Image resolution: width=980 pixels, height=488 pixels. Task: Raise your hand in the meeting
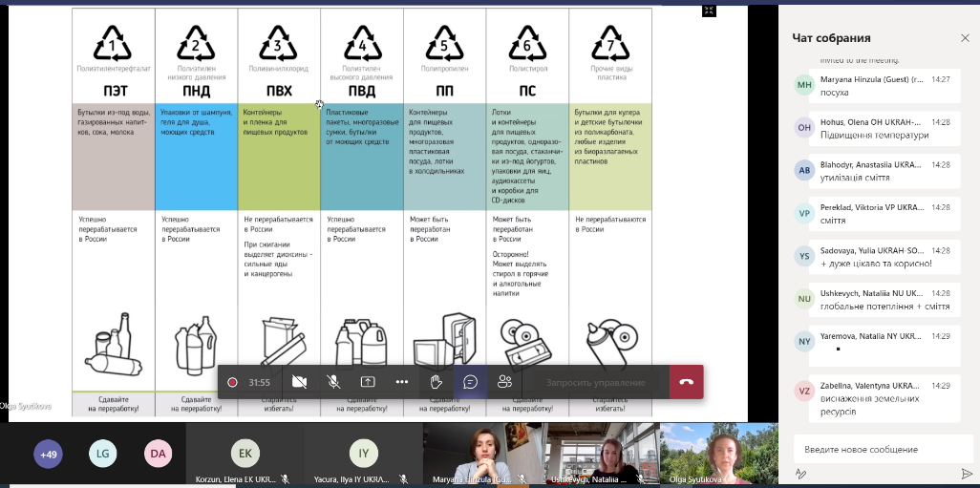pos(436,382)
